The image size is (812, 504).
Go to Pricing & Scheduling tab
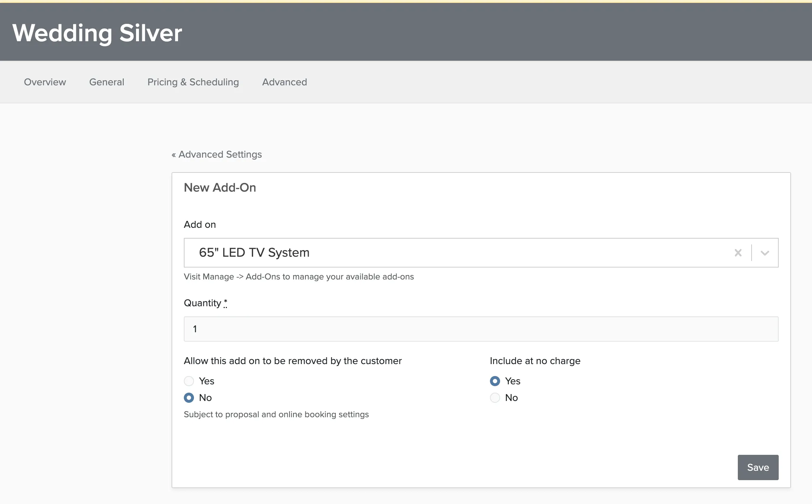193,82
